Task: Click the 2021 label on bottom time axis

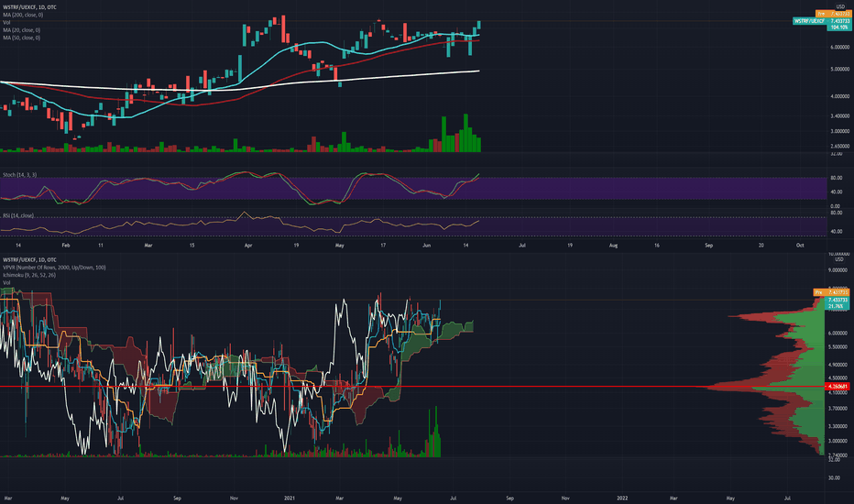Action: 290,498
